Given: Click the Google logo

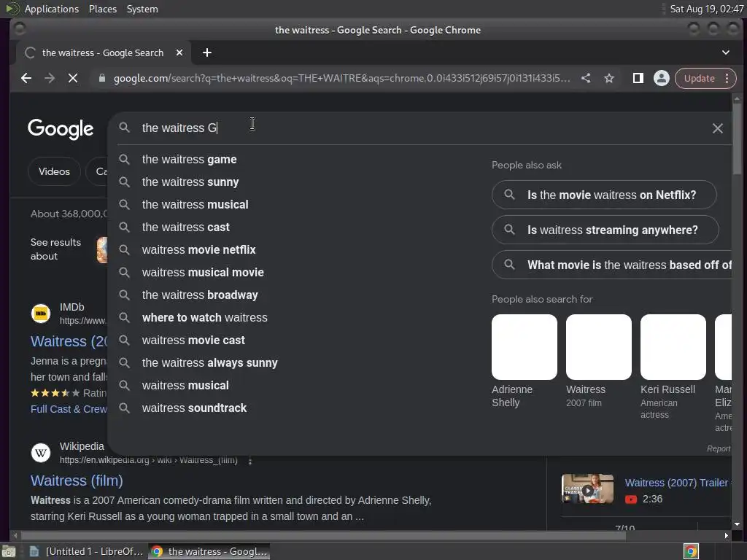Looking at the screenshot, I should coord(61,129).
